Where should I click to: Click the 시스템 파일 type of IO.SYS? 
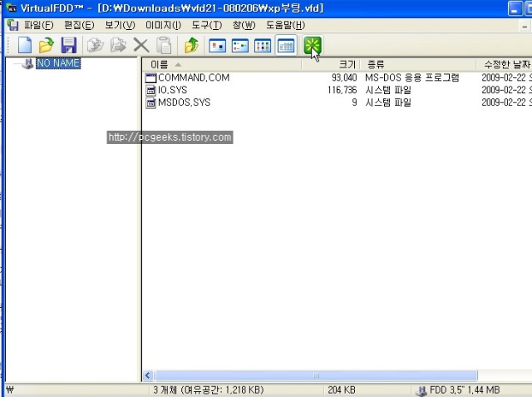point(388,90)
